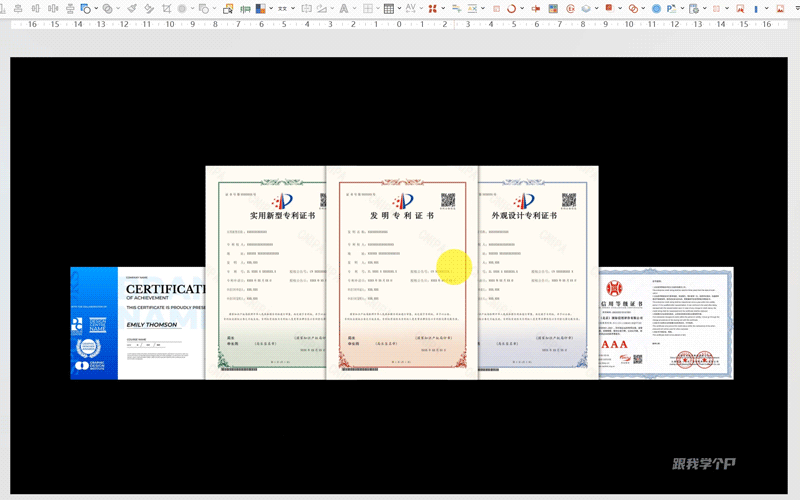Click the 文文 text tool icon
The height and width of the screenshot is (500, 800).
282,9
